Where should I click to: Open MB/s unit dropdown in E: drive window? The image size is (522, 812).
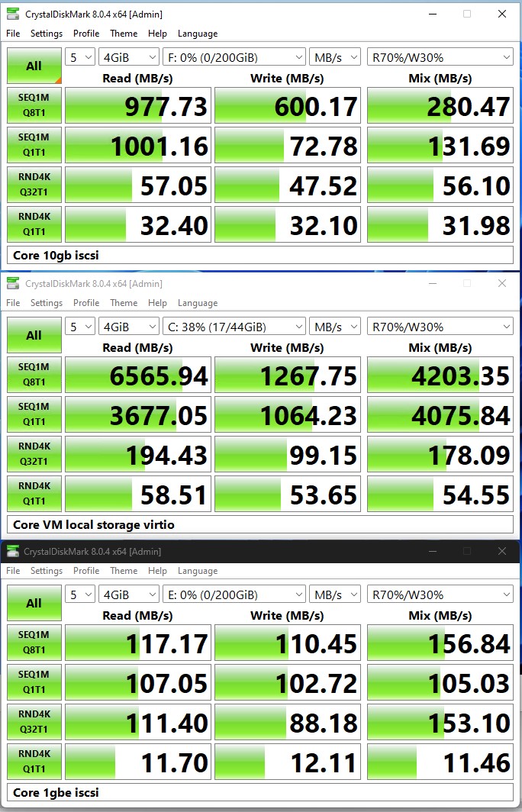click(334, 594)
